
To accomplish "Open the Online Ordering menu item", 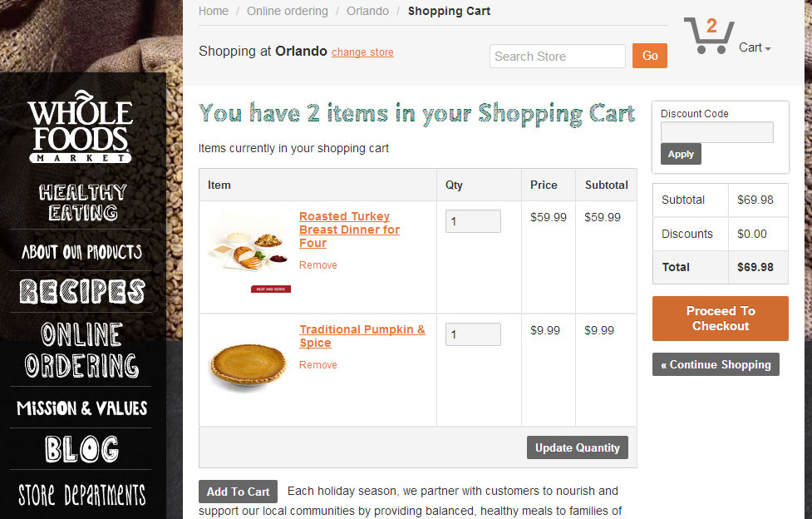I will (x=81, y=350).
